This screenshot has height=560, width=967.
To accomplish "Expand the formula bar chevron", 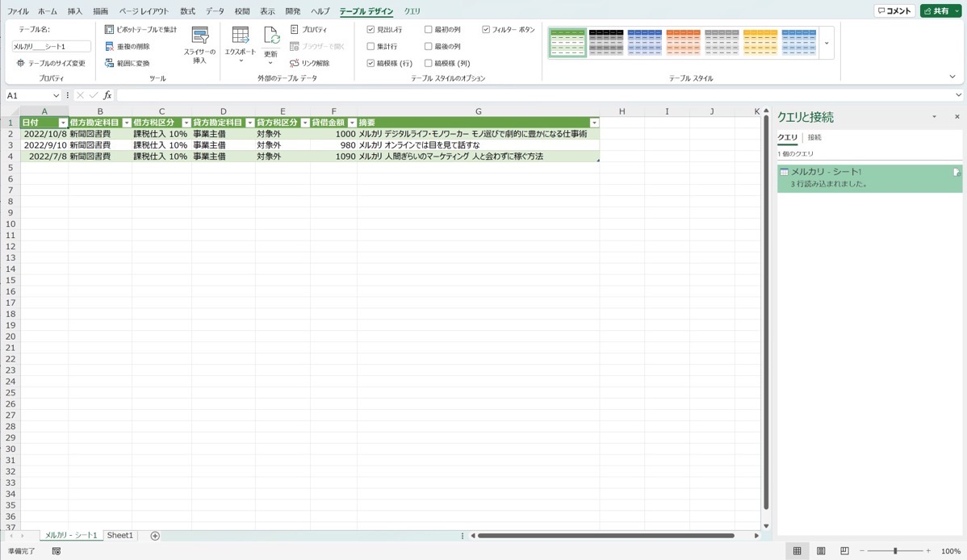I will tap(958, 95).
